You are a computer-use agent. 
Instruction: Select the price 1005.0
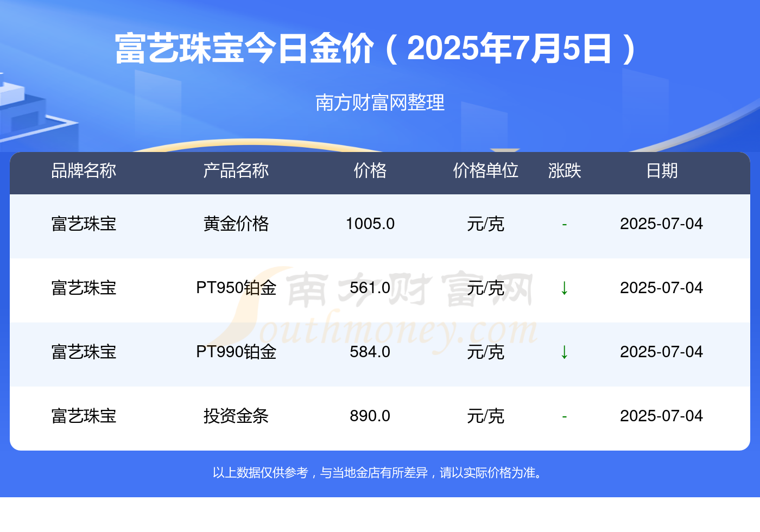370,224
